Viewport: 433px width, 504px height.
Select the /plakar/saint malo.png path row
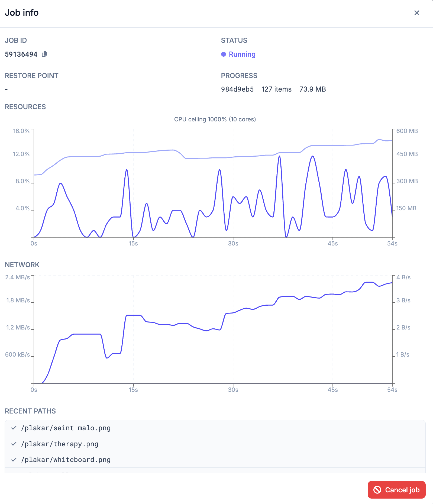coord(215,428)
